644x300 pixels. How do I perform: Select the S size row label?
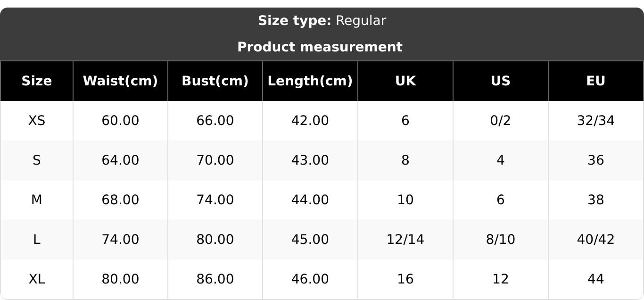click(37, 160)
